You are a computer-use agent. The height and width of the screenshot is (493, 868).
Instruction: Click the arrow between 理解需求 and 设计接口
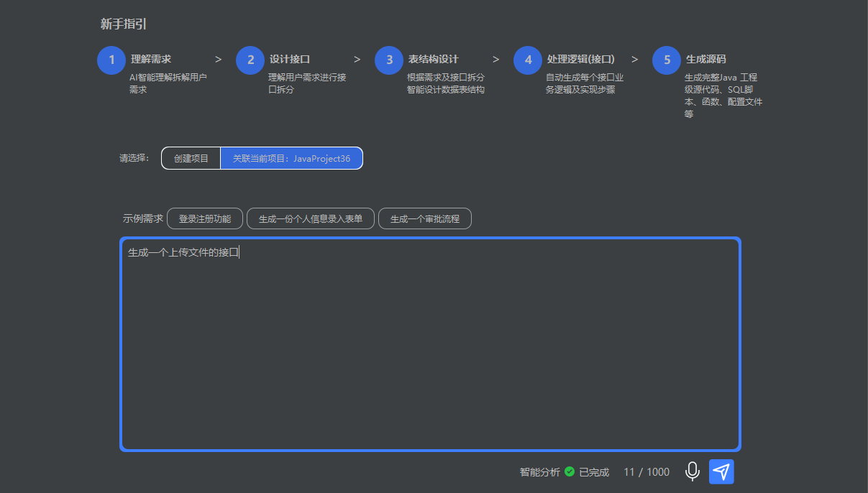218,60
